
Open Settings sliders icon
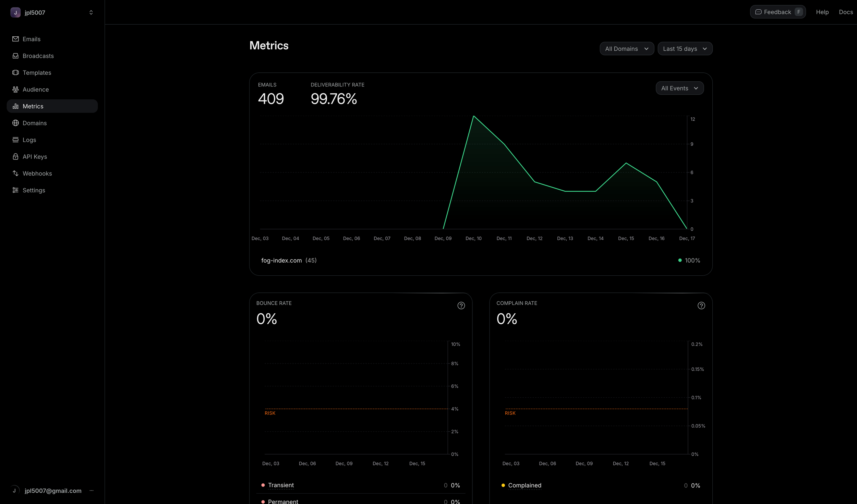click(x=15, y=190)
